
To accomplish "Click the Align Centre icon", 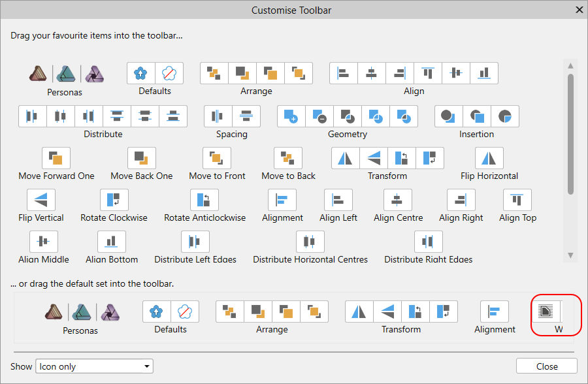I will [x=398, y=200].
